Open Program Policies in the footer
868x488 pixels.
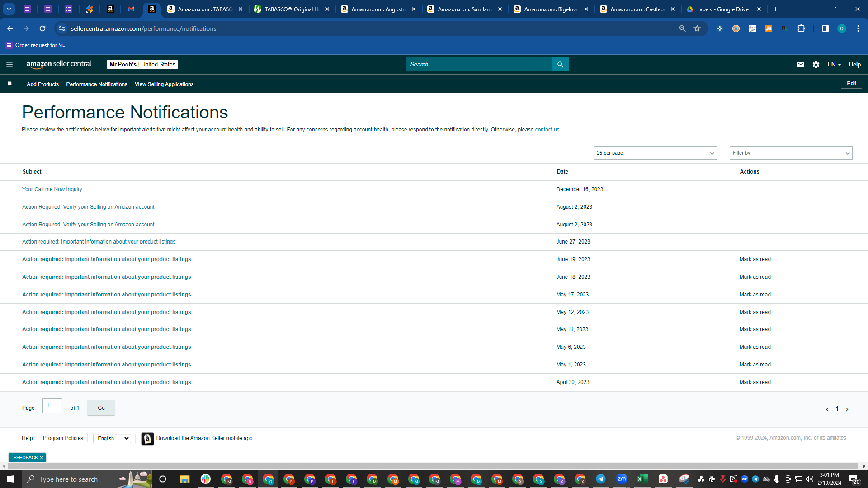click(x=63, y=438)
